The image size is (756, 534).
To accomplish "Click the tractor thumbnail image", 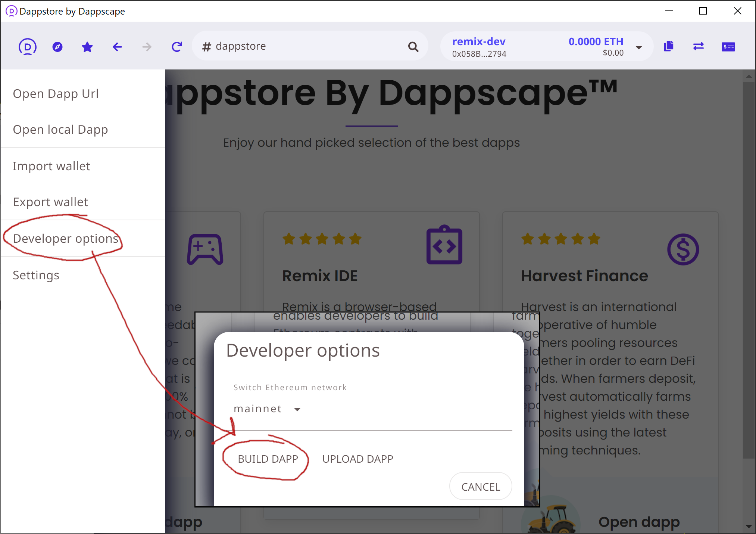I will click(551, 514).
